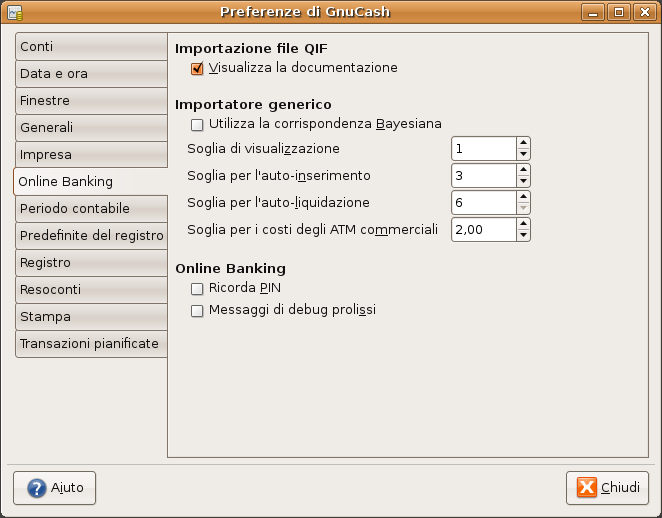
Task: Open the Stampa tab
Action: pos(91,317)
